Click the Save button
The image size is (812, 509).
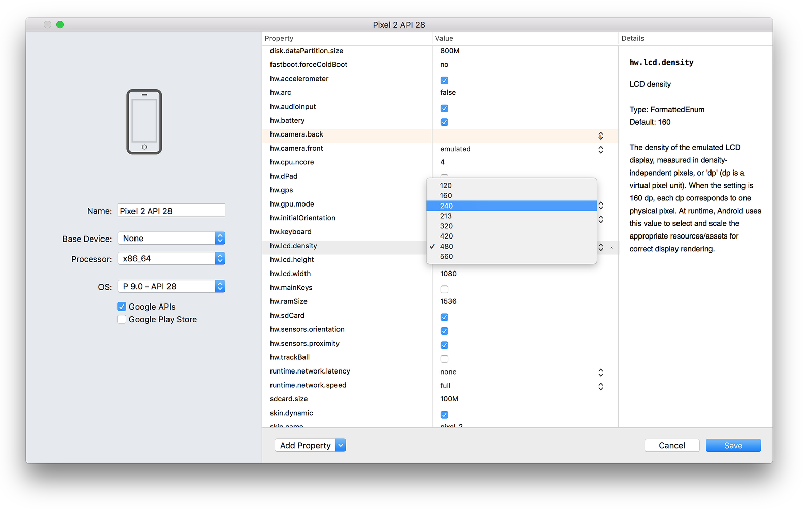[733, 445]
